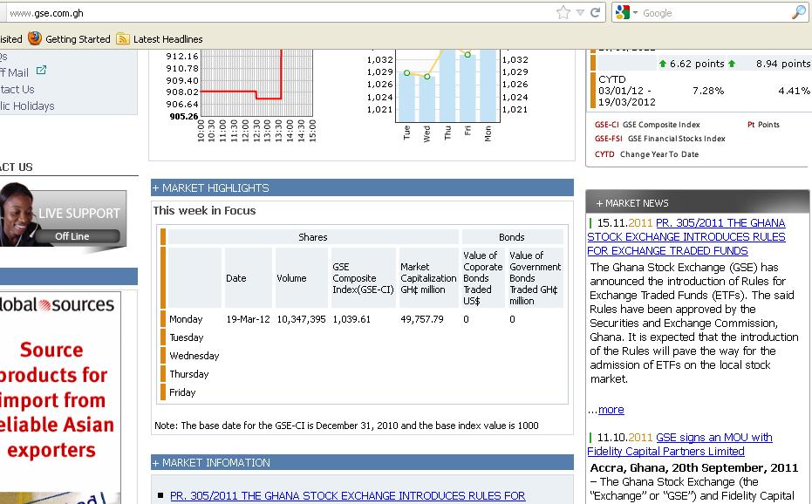Click the 1,039.61 composite index value
This screenshot has width=812, height=504.
tap(351, 319)
